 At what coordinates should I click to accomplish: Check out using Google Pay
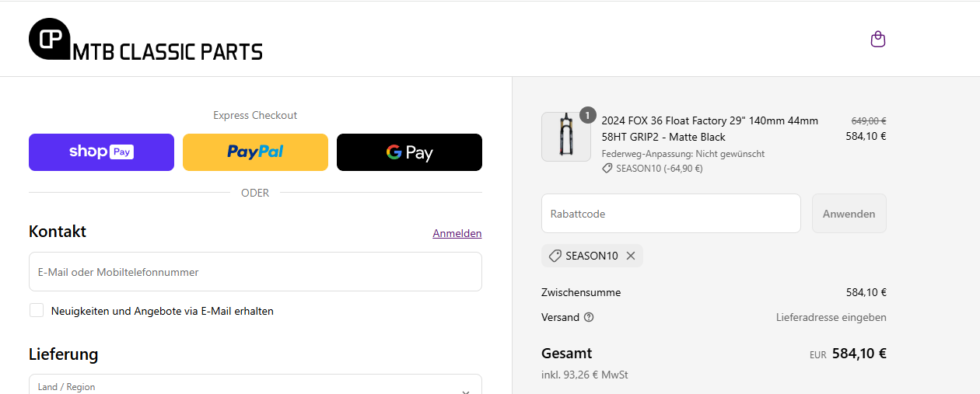409,152
